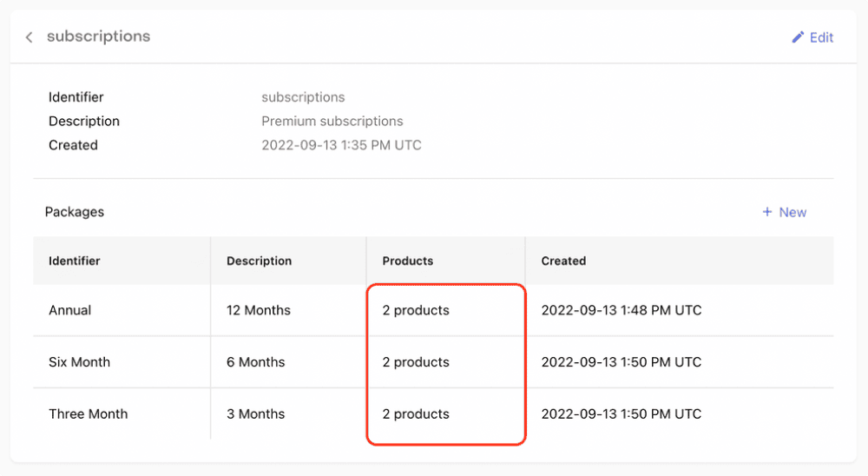The width and height of the screenshot is (868, 476).
Task: Click the Identifier column header
Action: click(x=75, y=261)
